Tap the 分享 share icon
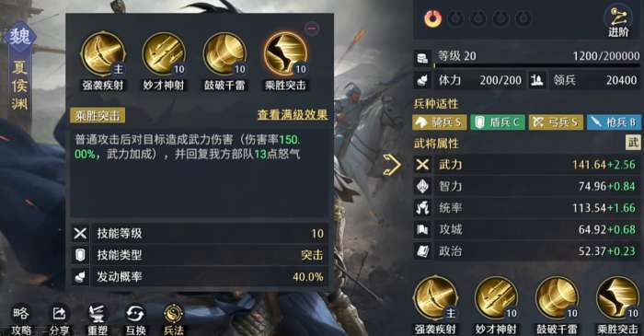Screen dimensions: 644x336 (59, 319)
